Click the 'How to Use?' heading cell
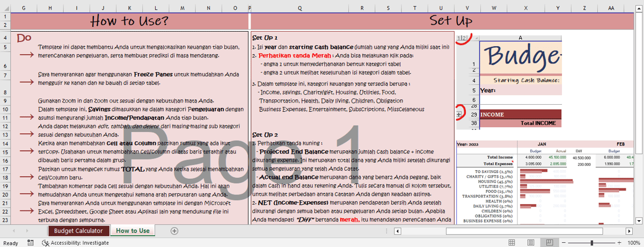 click(129, 21)
